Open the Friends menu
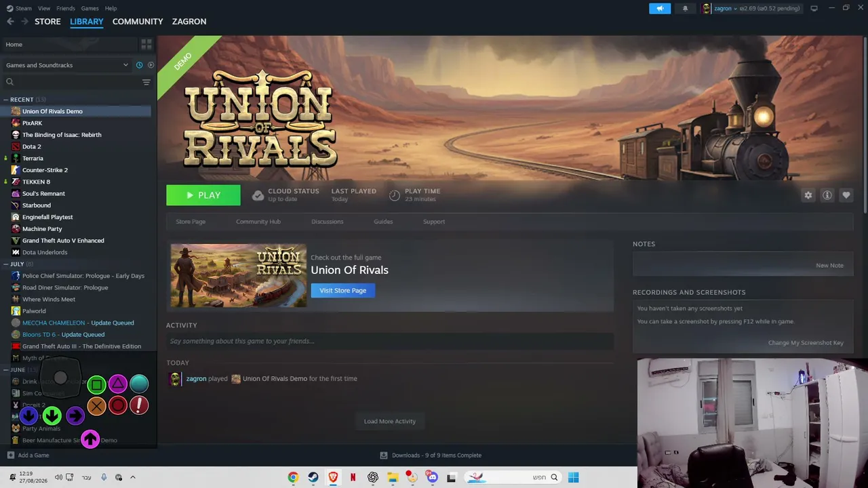868x488 pixels. [x=66, y=8]
